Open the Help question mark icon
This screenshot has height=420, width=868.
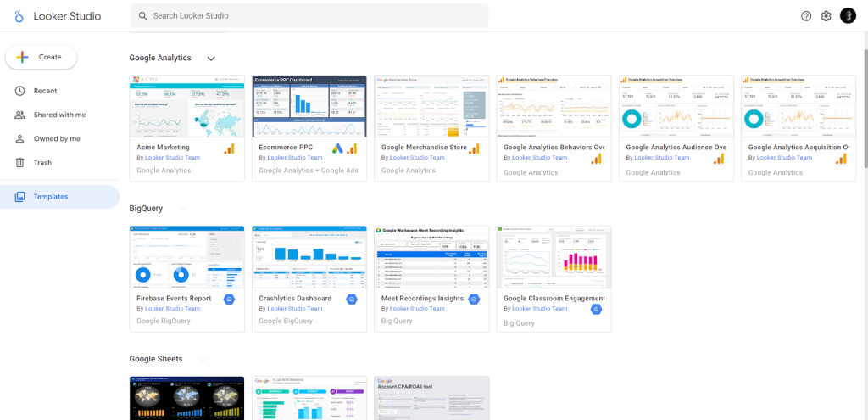click(x=805, y=16)
